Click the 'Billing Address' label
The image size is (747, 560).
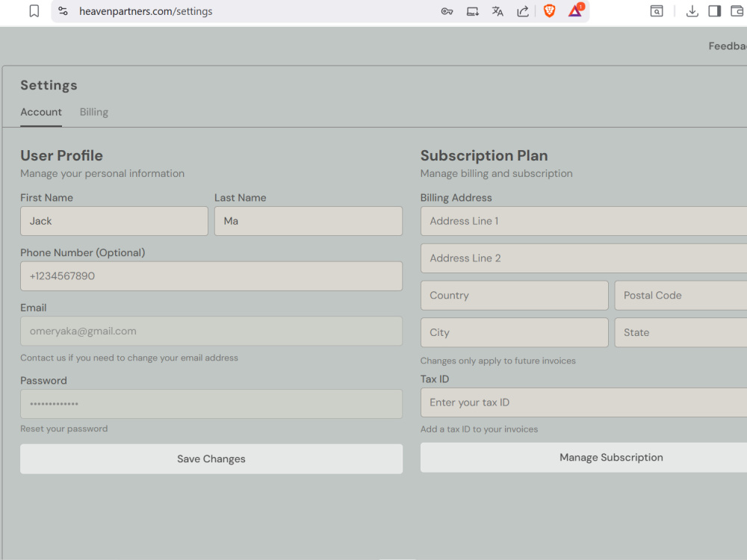point(456,198)
